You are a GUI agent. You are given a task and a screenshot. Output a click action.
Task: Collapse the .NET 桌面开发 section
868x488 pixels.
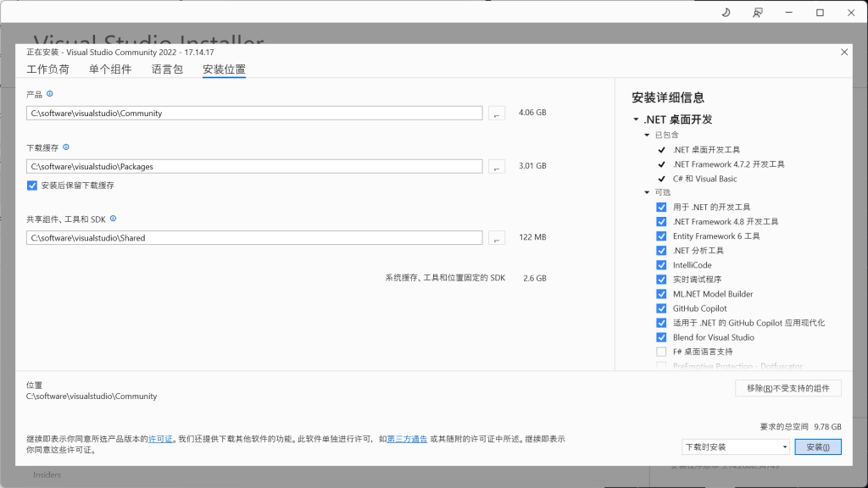click(636, 119)
